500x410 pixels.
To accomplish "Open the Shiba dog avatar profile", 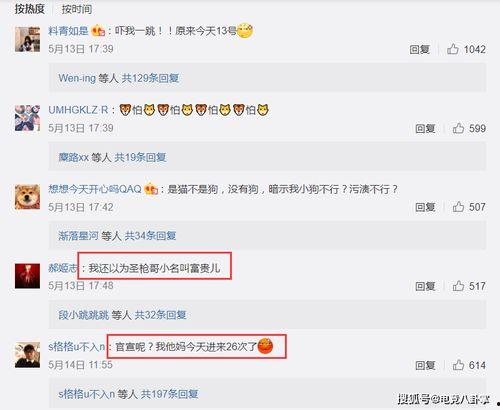I will click(28, 197).
